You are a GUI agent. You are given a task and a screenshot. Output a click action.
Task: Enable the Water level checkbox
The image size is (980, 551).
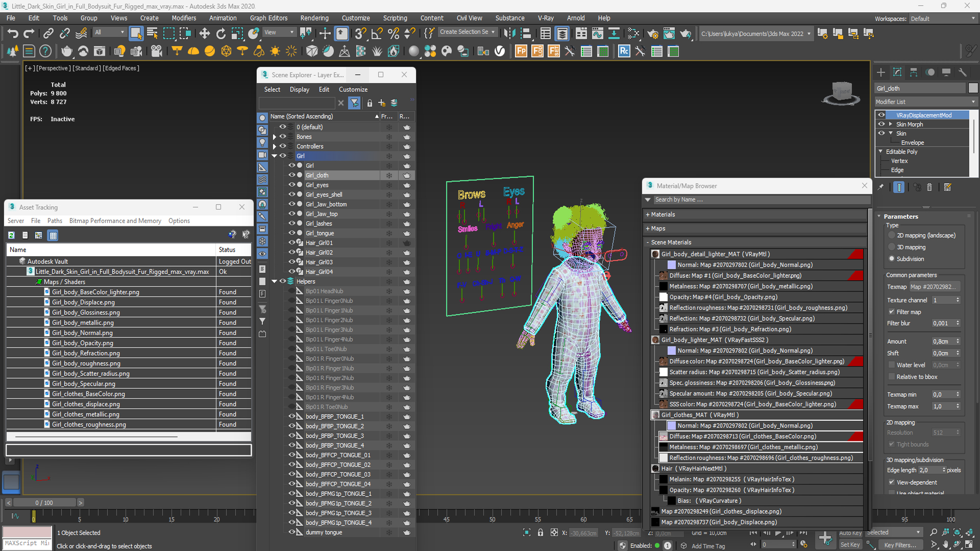(892, 365)
